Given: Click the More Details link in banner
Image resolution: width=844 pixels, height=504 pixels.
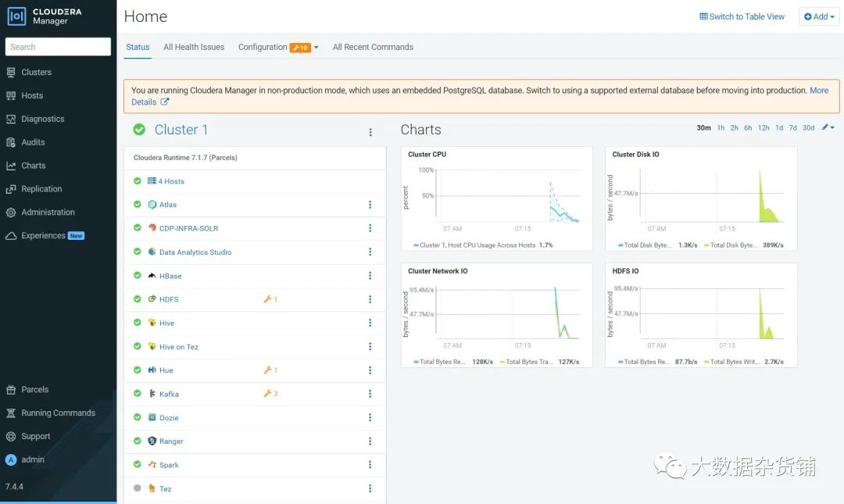Looking at the screenshot, I should pyautogui.click(x=819, y=91).
